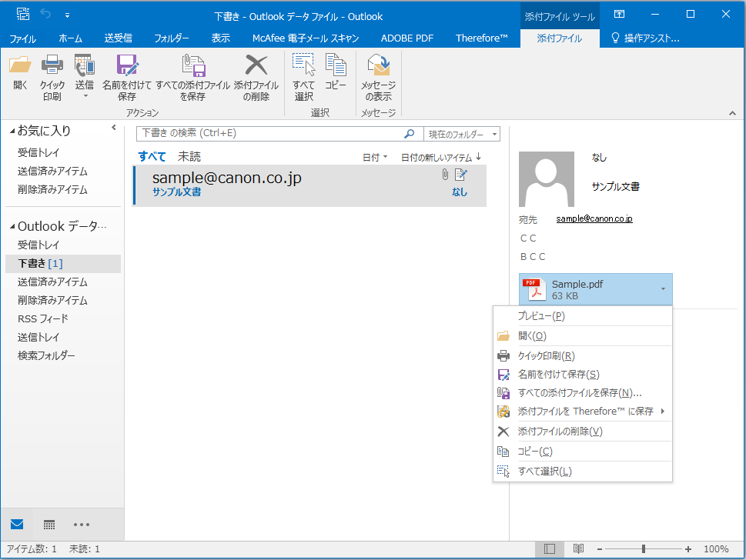Open the File (ファイル) tab
746x560 pixels.
point(22,38)
